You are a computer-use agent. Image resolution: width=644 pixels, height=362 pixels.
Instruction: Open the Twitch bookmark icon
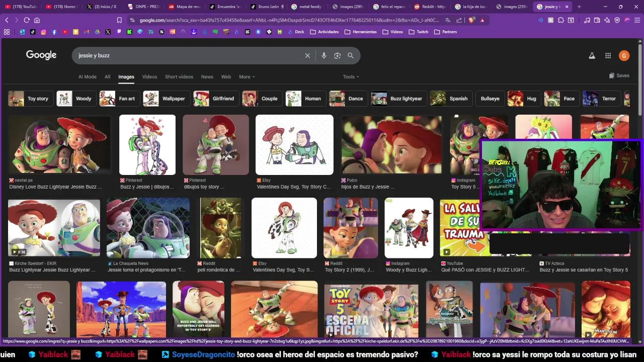click(119, 32)
